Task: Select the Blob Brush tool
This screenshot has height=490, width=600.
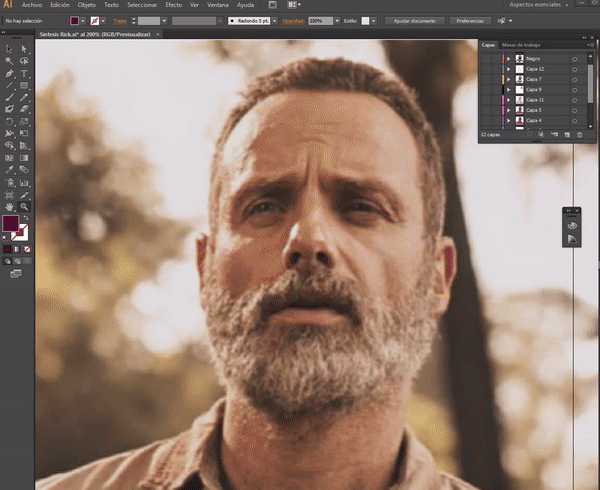Action: pos(9,109)
